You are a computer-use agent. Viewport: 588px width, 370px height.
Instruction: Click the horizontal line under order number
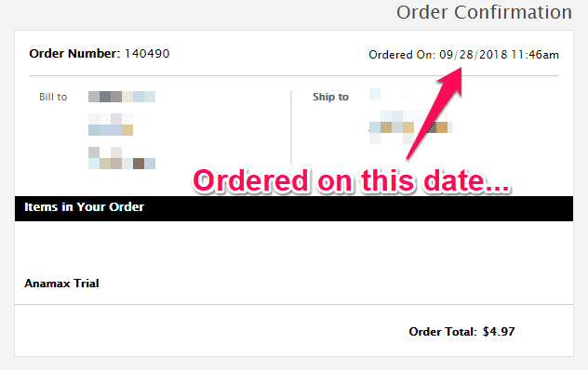294,75
